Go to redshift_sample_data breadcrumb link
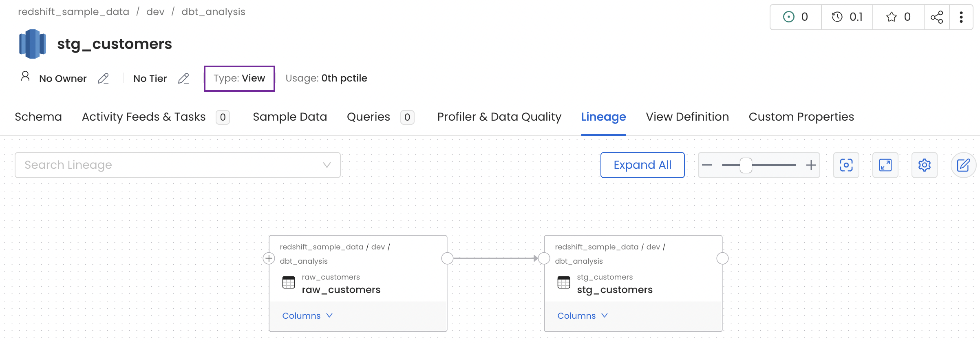980x344 pixels. pyautogui.click(x=73, y=12)
